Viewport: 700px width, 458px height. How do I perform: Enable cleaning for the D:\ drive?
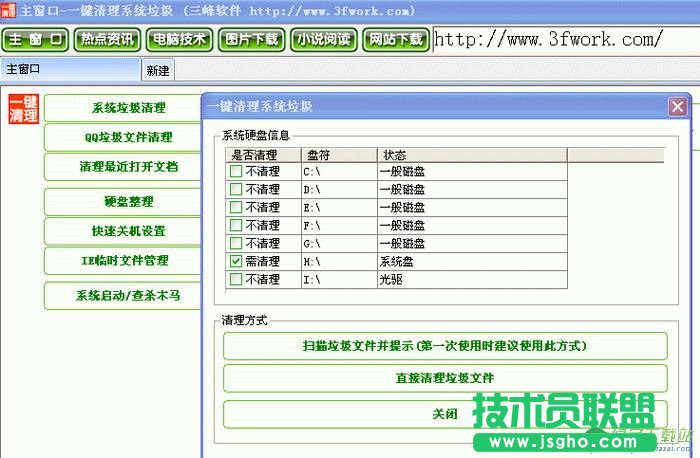point(236,189)
